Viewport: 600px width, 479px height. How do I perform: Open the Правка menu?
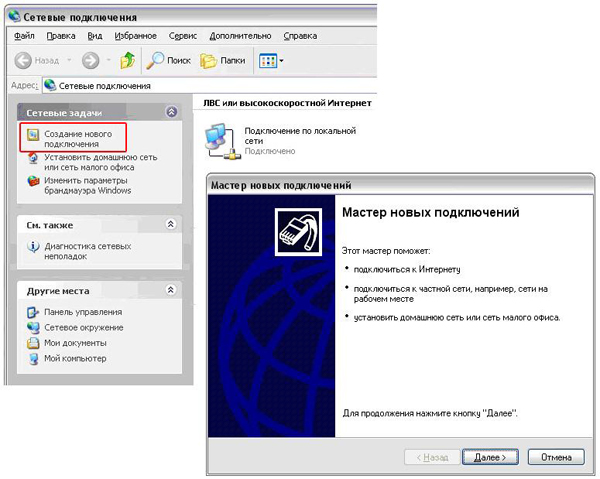(x=61, y=36)
